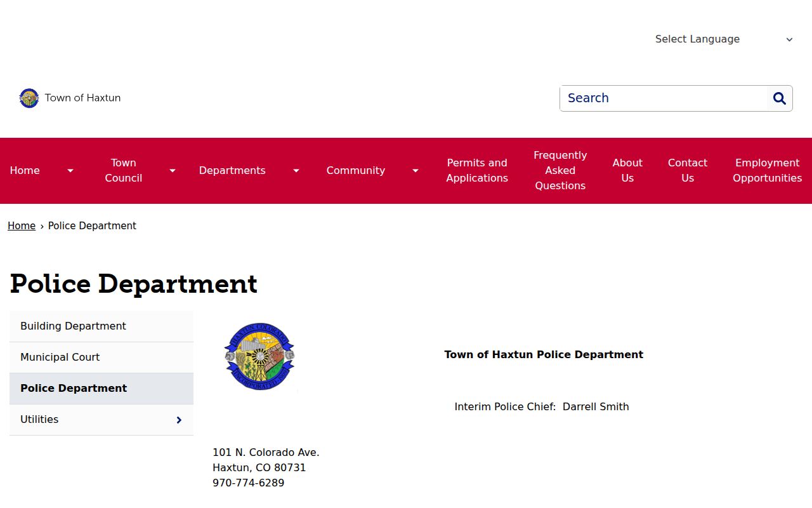Screen dimensions: 812x508
Task: Open the Select Language dropdown
Action: tap(723, 39)
